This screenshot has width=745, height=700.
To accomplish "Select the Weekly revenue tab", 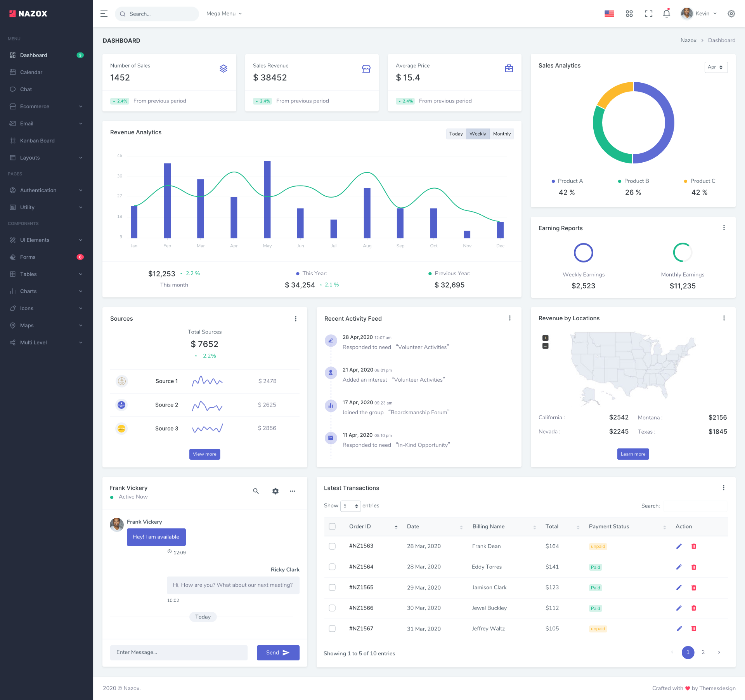I will coord(478,134).
